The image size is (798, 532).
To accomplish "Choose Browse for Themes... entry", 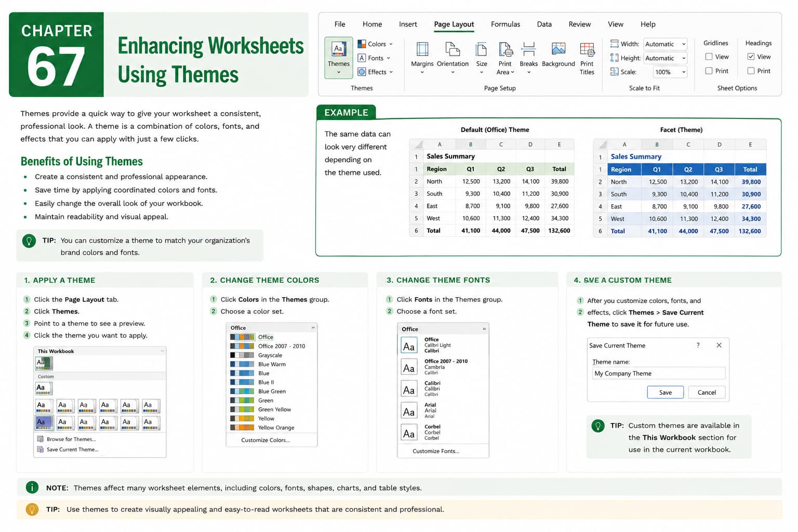I will pos(71,439).
